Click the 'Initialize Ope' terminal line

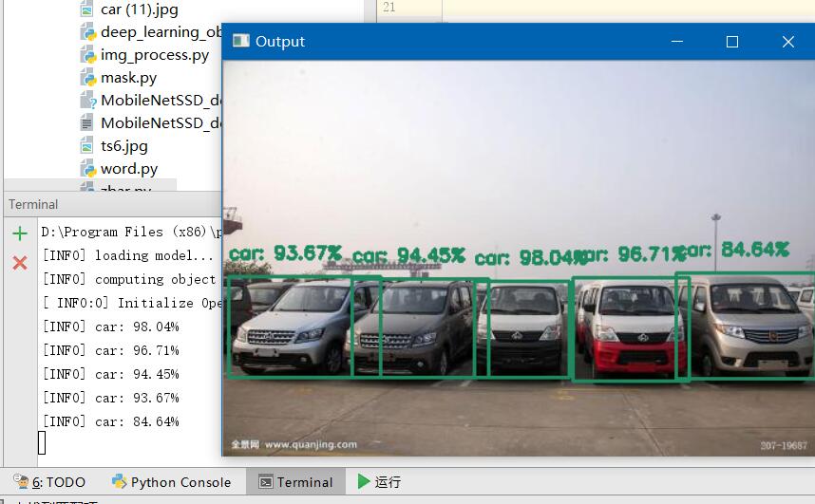133,303
